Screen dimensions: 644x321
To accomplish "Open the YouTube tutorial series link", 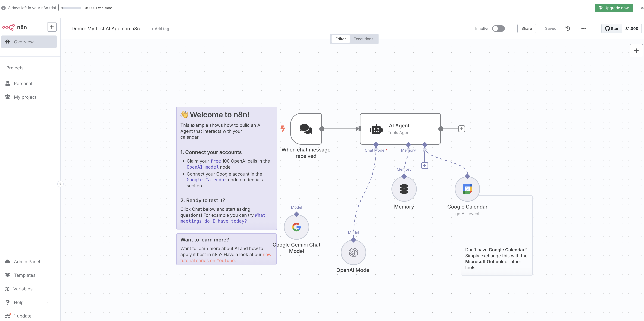I will (207, 260).
